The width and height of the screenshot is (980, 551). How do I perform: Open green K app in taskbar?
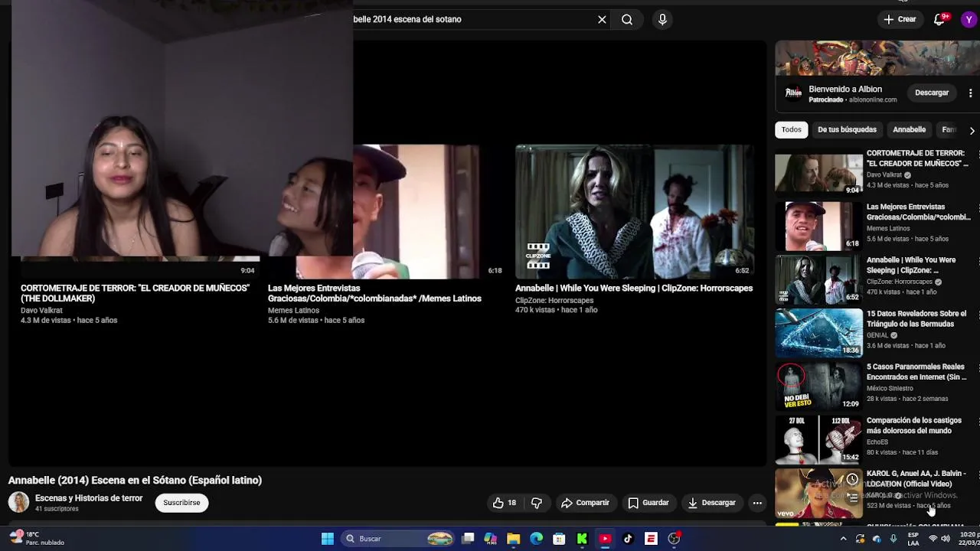(x=582, y=539)
